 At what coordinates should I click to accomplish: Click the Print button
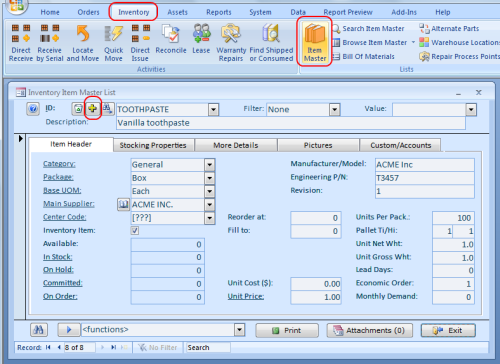click(x=287, y=330)
